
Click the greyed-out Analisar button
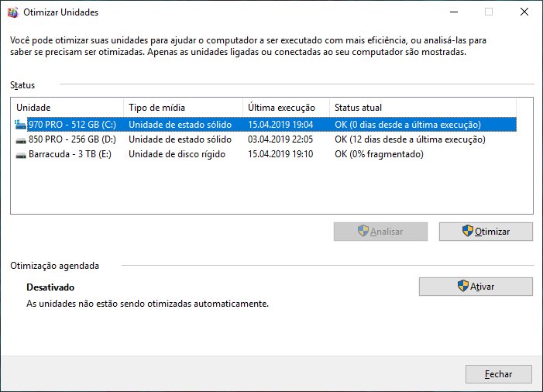380,232
